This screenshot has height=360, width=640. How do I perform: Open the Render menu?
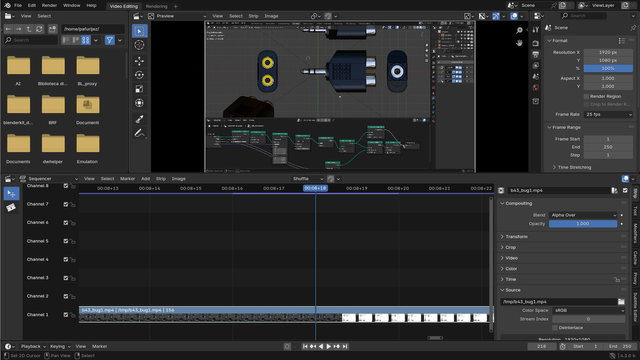(x=49, y=5)
